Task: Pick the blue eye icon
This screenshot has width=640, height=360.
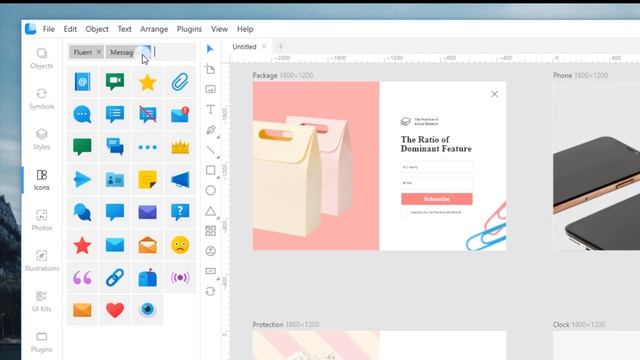Action: [147, 310]
